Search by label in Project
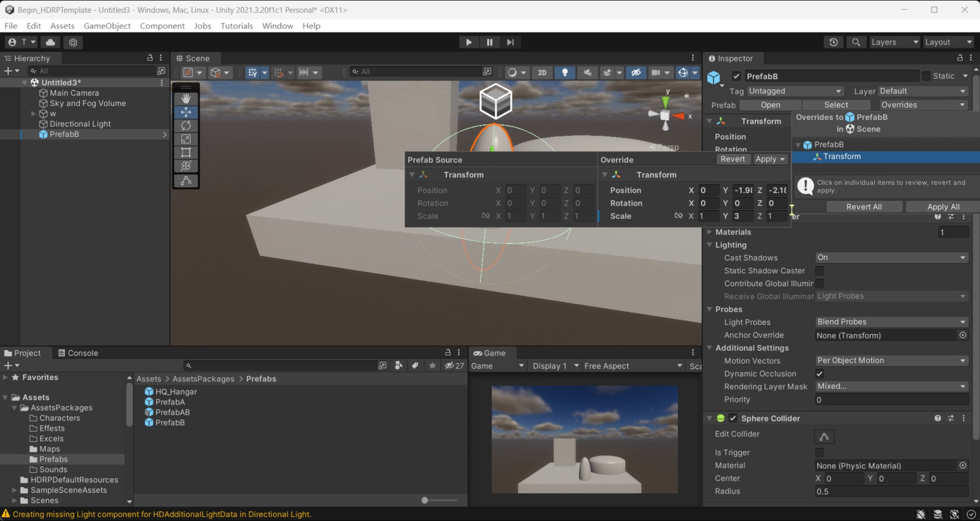This screenshot has width=980, height=521. point(415,366)
